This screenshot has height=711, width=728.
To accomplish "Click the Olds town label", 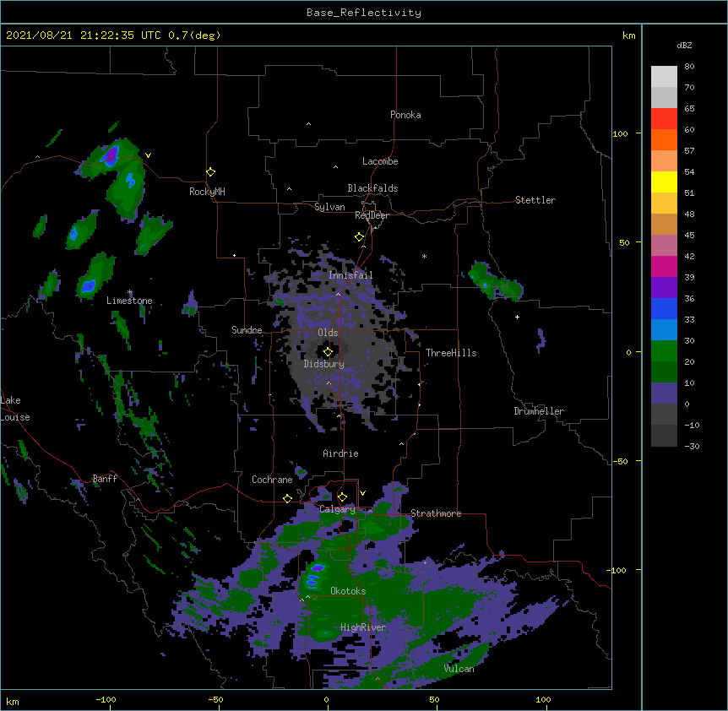I will (x=328, y=333).
